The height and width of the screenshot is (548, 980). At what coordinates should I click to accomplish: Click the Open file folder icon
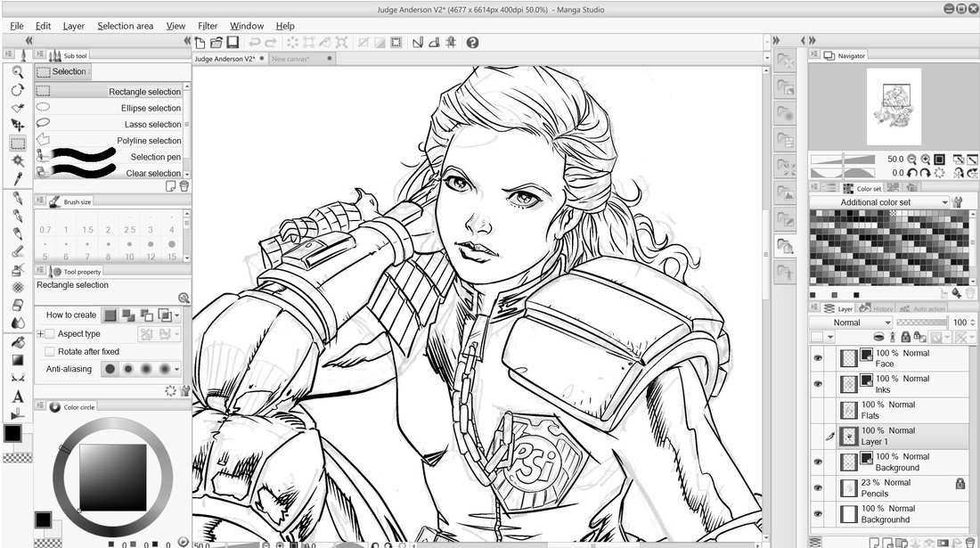pos(216,43)
